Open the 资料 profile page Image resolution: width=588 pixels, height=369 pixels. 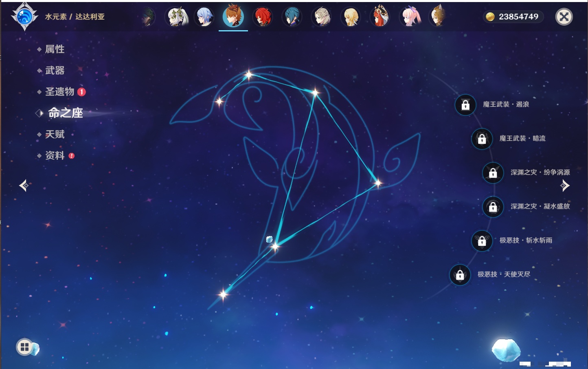55,155
